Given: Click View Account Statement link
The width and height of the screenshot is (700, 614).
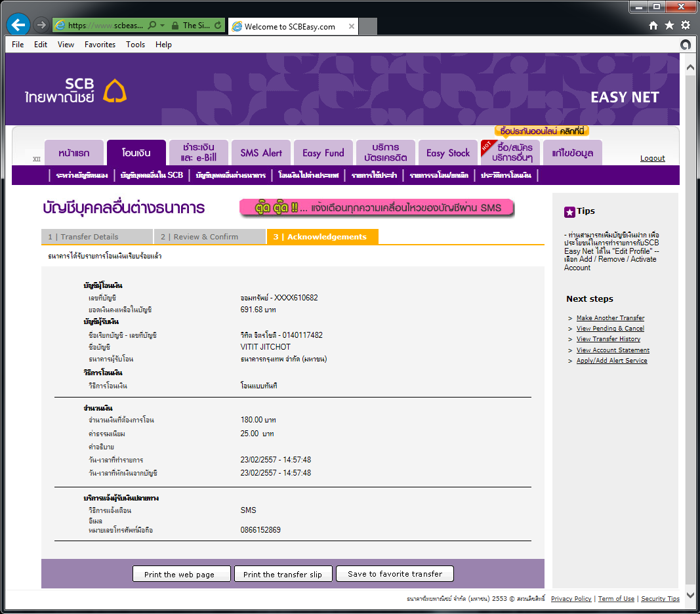Looking at the screenshot, I should click(613, 350).
